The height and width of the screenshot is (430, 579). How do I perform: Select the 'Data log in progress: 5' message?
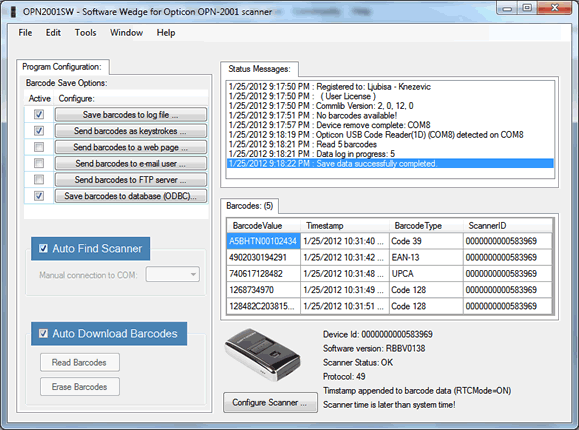click(x=390, y=154)
